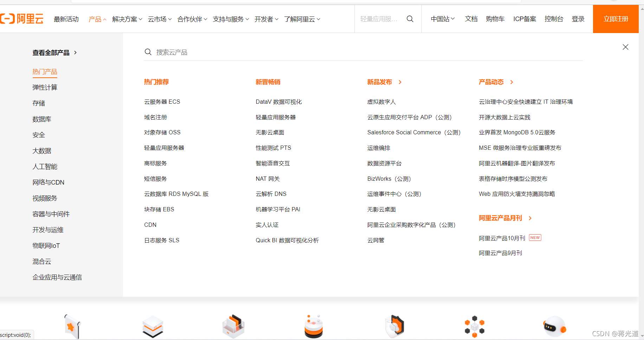Select 人工智能 category
Screen dimensions: 644x340
(45, 167)
